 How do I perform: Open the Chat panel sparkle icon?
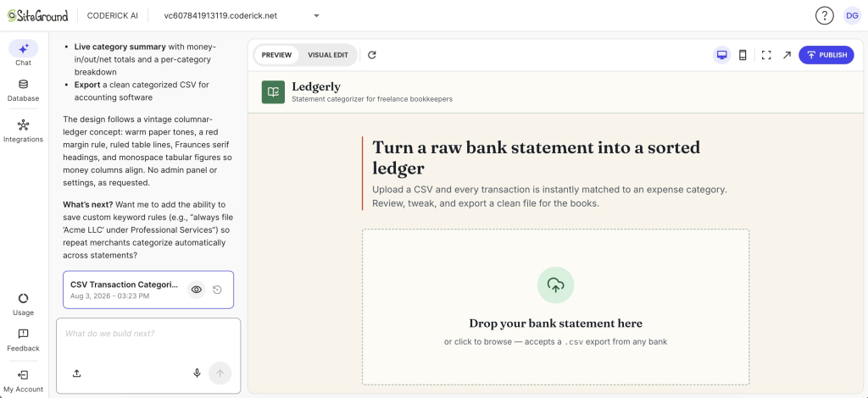point(23,48)
